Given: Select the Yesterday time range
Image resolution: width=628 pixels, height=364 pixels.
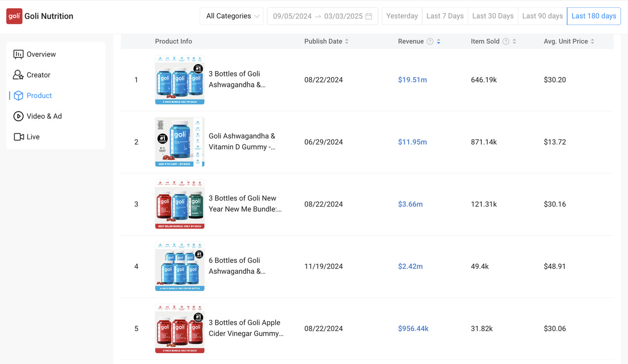Looking at the screenshot, I should click(402, 16).
